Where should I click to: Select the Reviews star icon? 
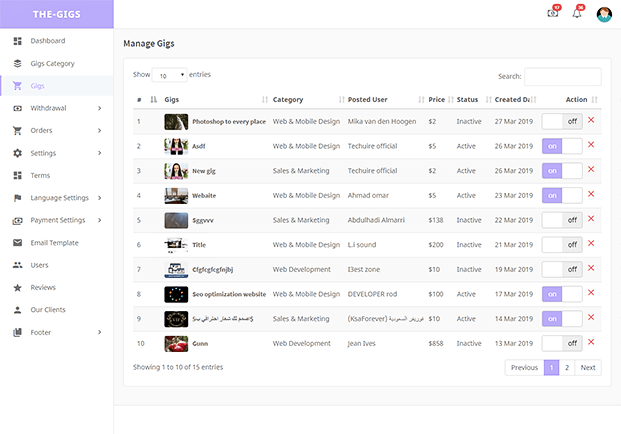click(x=17, y=287)
